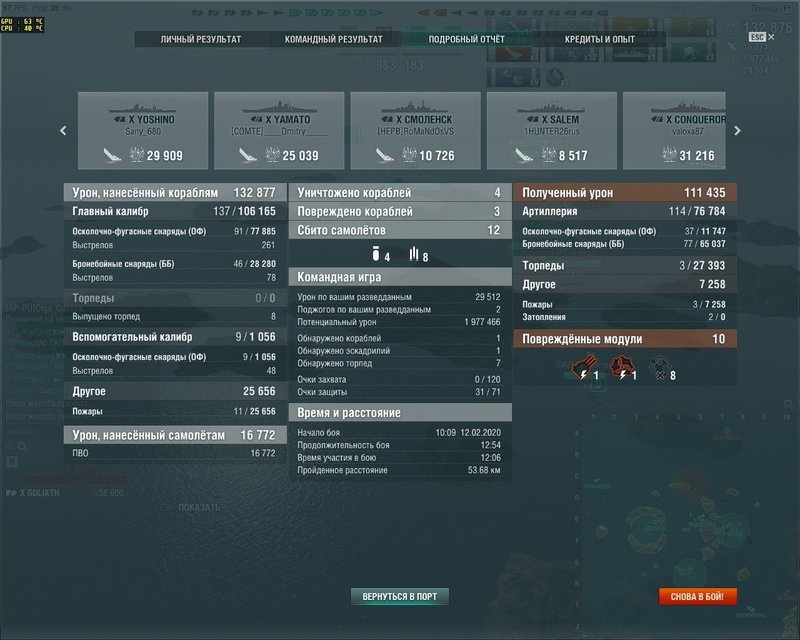Click the Затопления row

[625, 317]
